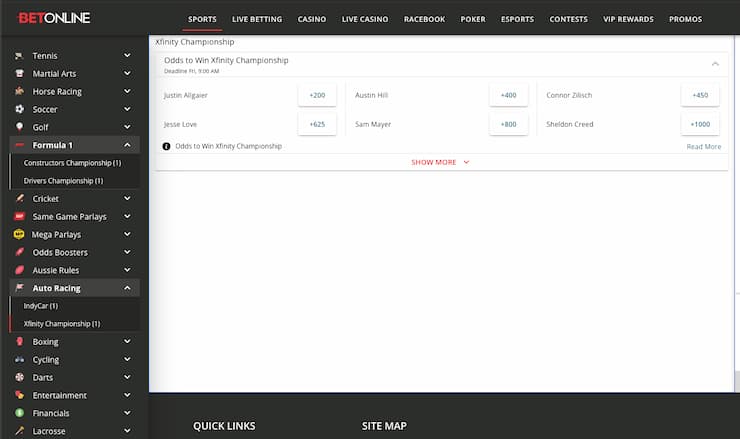Click the SITE MAP footer heading

coord(384,426)
